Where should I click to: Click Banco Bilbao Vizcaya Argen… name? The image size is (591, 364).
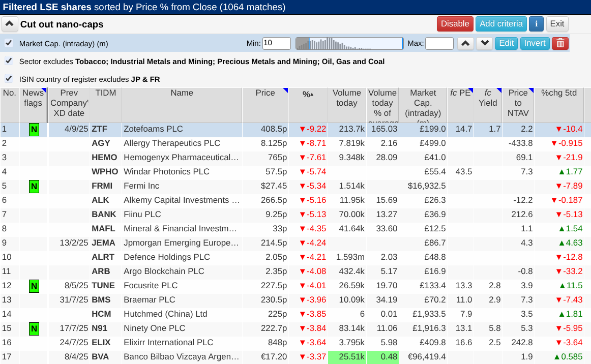tap(181, 357)
